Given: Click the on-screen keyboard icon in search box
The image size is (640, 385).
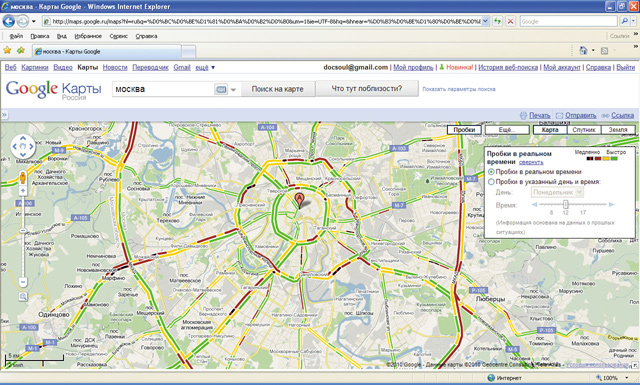Looking at the screenshot, I should point(221,89).
